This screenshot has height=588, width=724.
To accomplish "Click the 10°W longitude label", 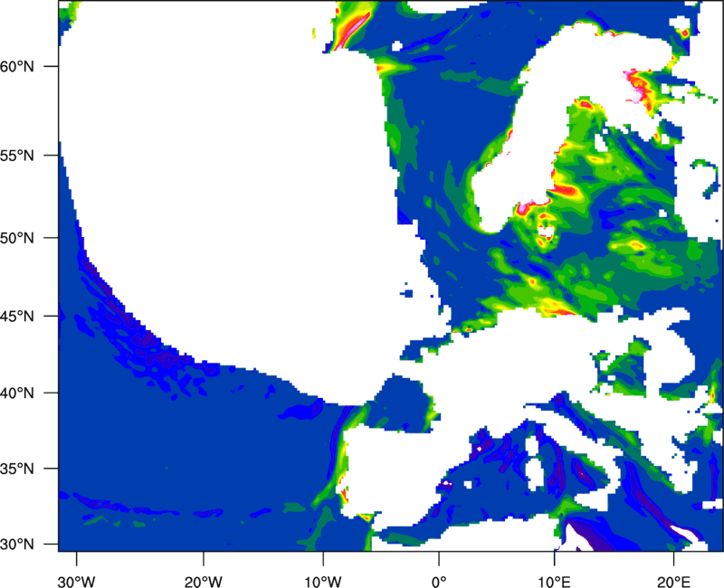I will coord(323,582).
